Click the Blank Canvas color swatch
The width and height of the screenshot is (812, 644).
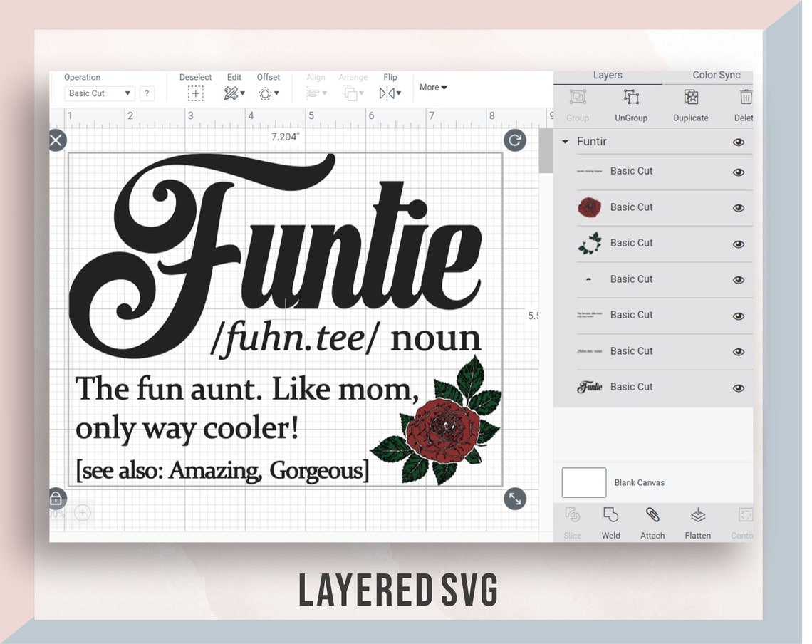583,482
